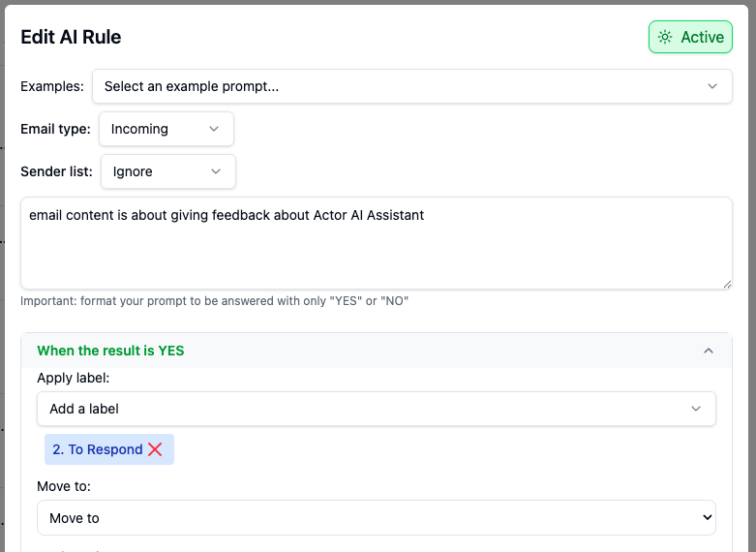Click the sun icon in Active badge

pos(665,38)
